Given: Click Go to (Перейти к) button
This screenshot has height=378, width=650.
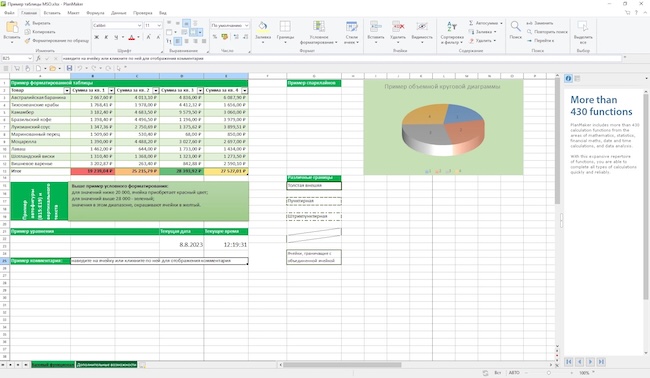Looking at the screenshot, I should (540, 41).
